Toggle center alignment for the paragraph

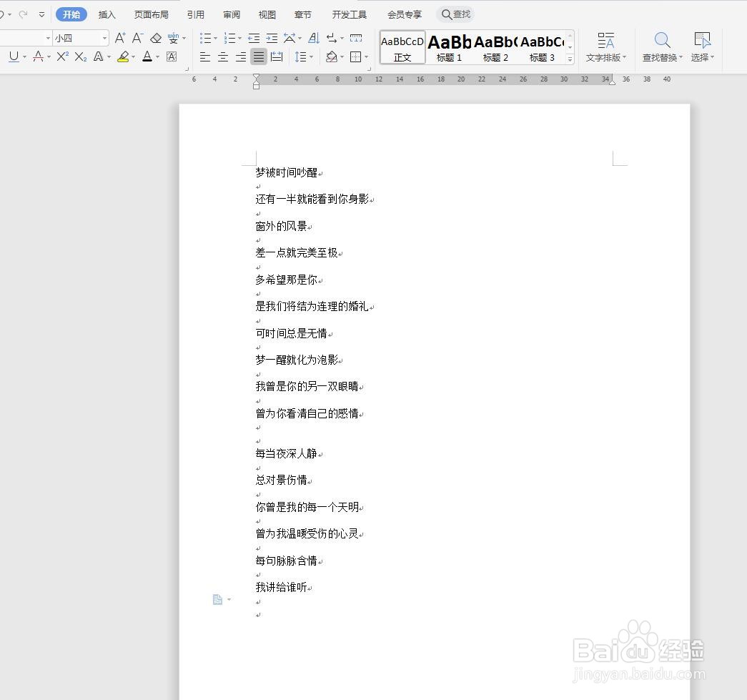pos(223,57)
